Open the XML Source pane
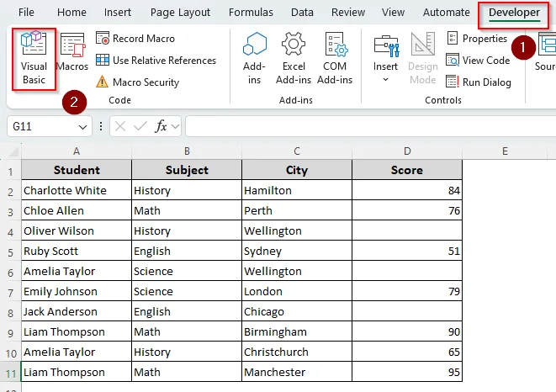 546,52
